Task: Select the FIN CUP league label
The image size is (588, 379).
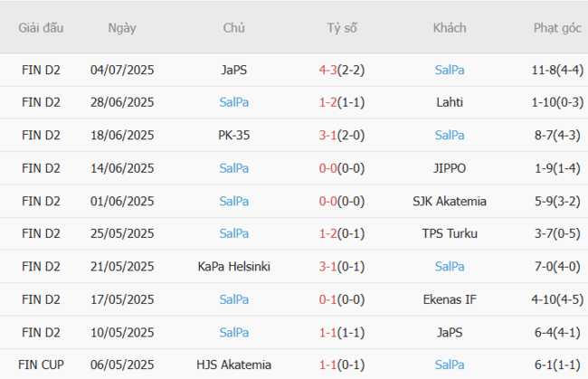Action: 41,365
